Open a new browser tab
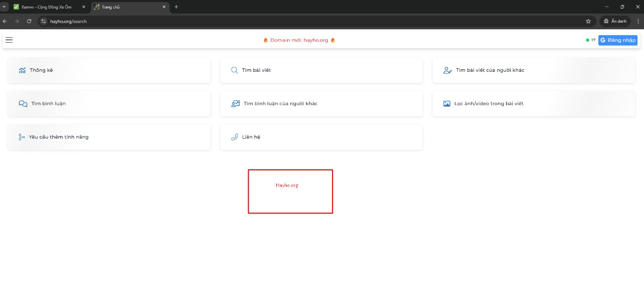 click(x=176, y=7)
